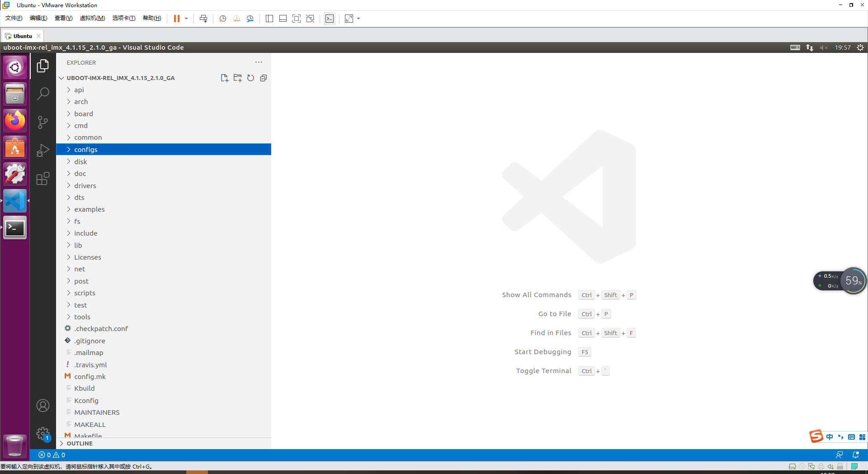Viewport: 868px width, 474px height.
Task: Open the pause button dropdown arrow
Action: 186,19
